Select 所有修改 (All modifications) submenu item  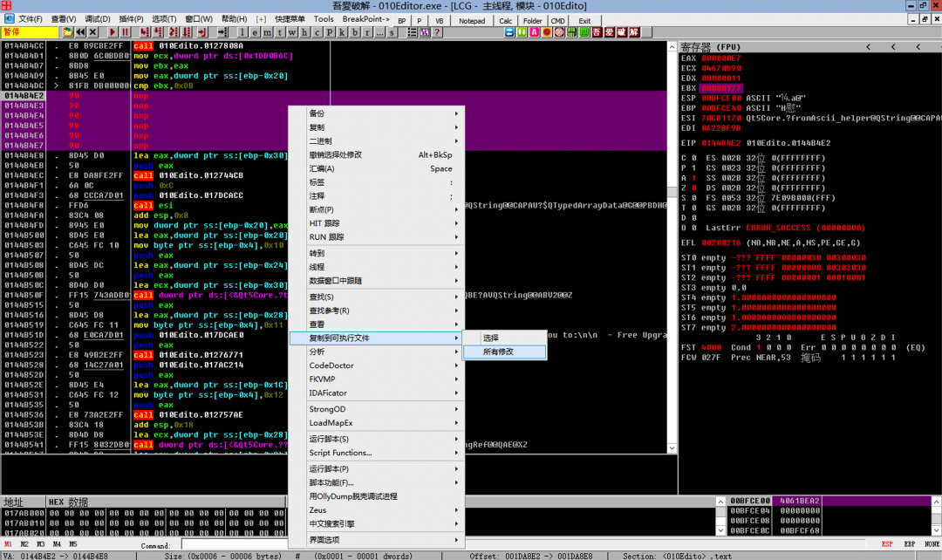tap(505, 352)
